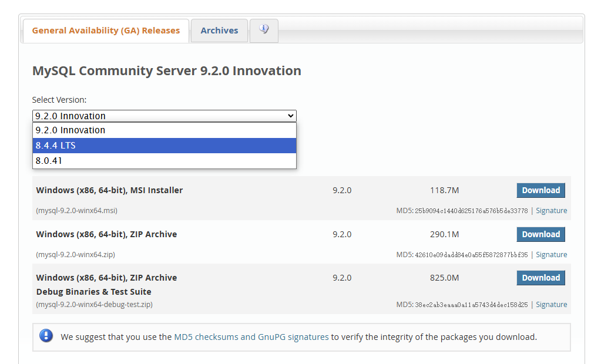Click the MD5 hash of the 290.1M ZIP
This screenshot has height=364, width=601.
(471, 255)
